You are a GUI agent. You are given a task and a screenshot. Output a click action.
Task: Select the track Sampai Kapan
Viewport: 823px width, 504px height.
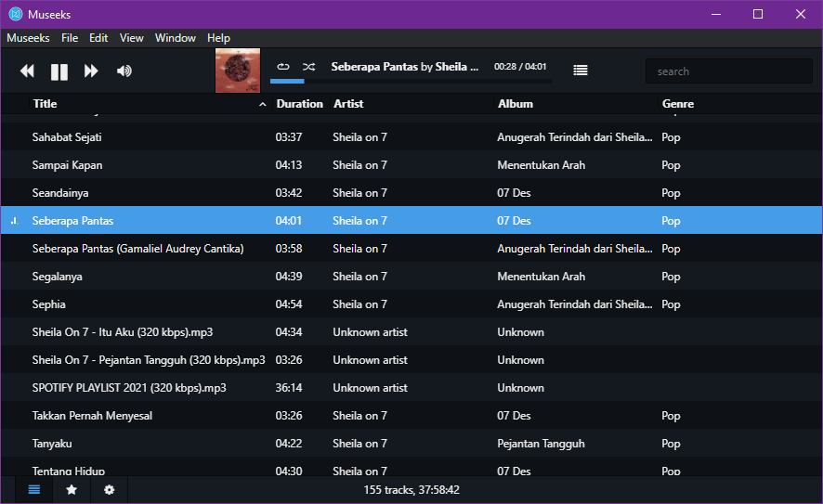coord(67,165)
